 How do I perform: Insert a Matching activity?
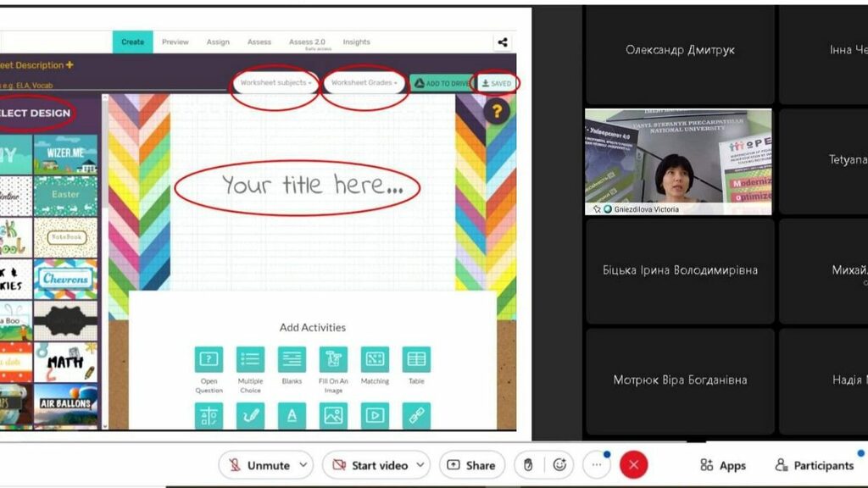(375, 359)
